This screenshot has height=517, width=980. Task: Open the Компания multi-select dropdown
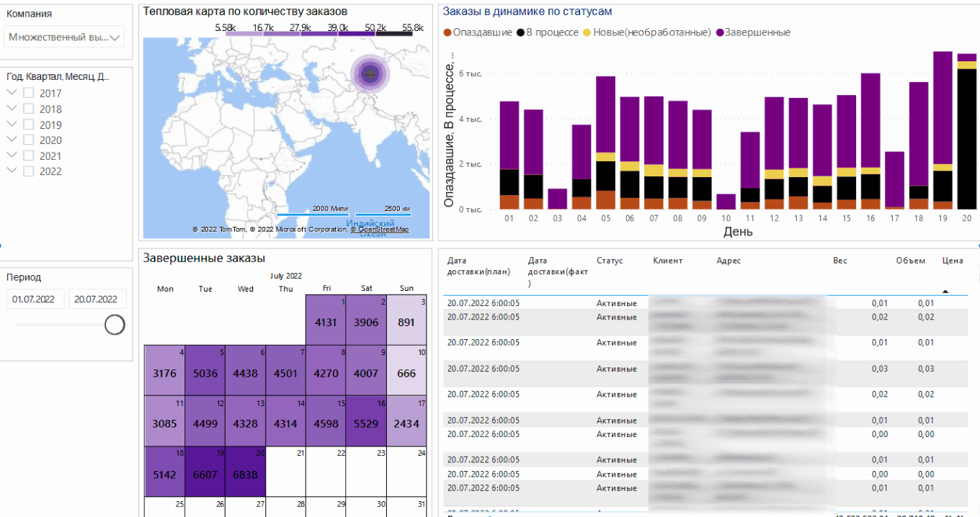coord(65,37)
